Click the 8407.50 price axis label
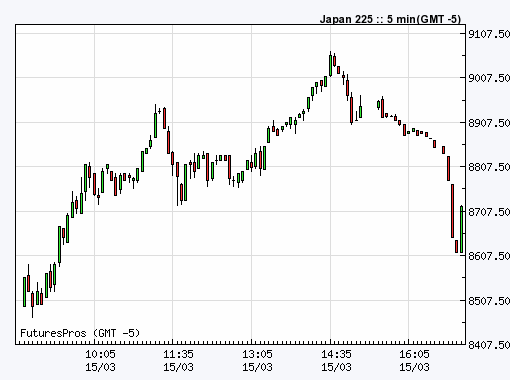This screenshot has height=380, width=510. tap(489, 345)
